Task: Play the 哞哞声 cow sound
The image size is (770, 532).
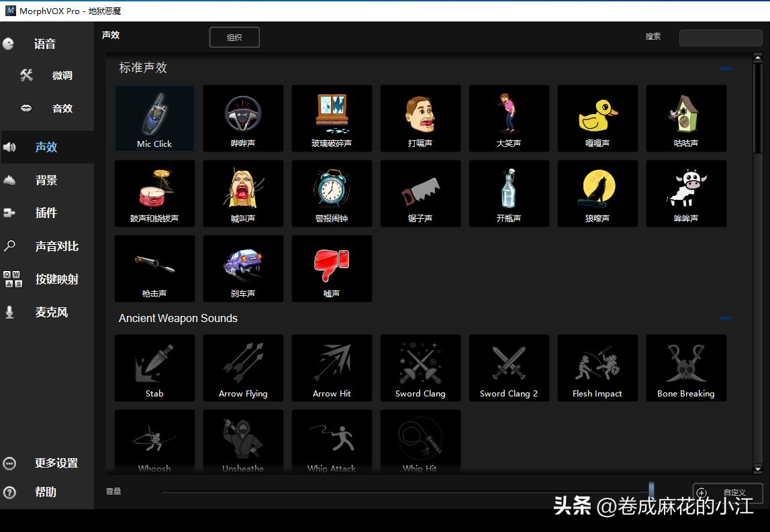Action: 686,193
